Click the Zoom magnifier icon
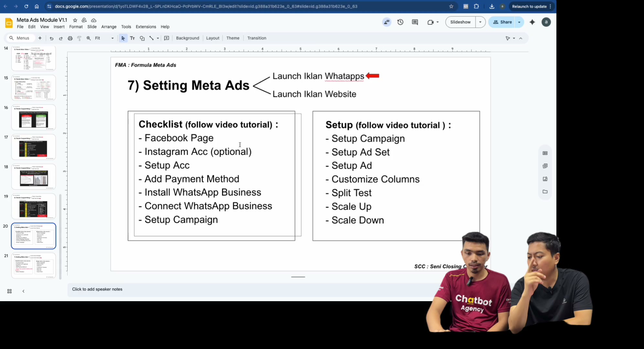This screenshot has width=644, height=349. (x=89, y=38)
